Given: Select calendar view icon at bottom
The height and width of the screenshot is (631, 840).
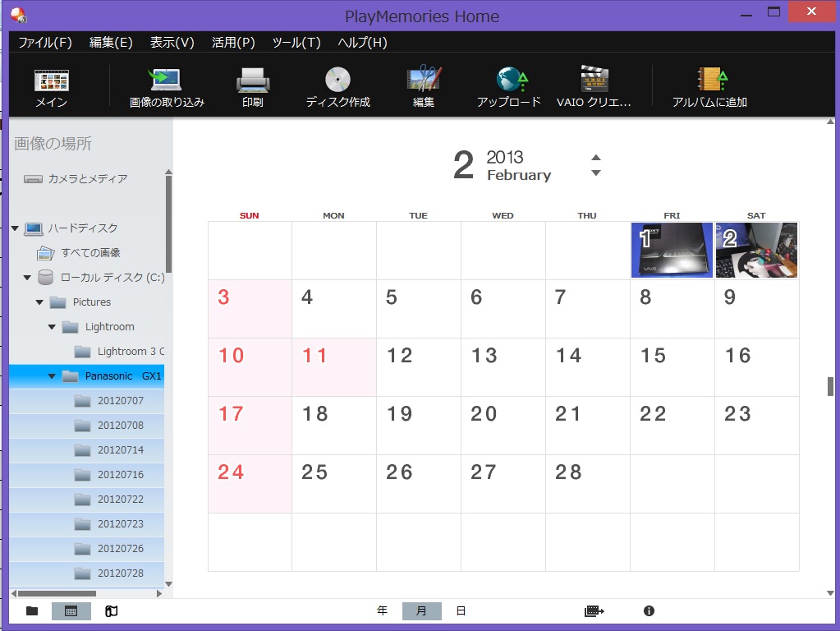Looking at the screenshot, I should (x=71, y=610).
